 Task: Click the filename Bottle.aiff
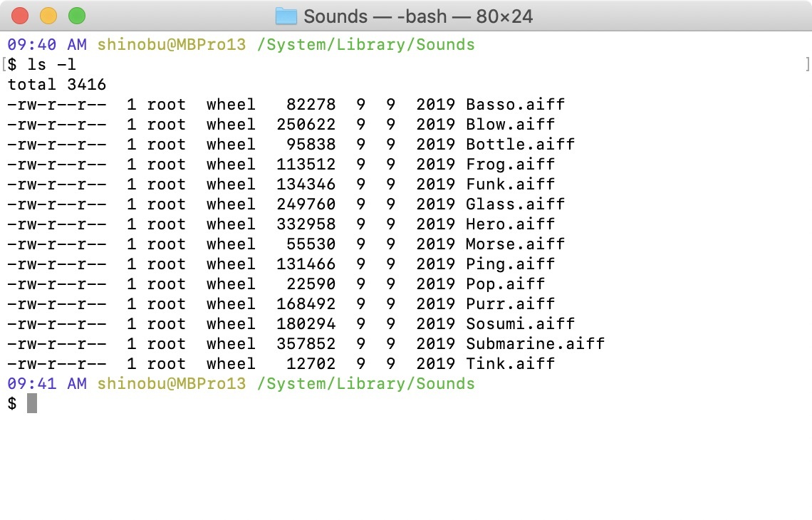[521, 145]
